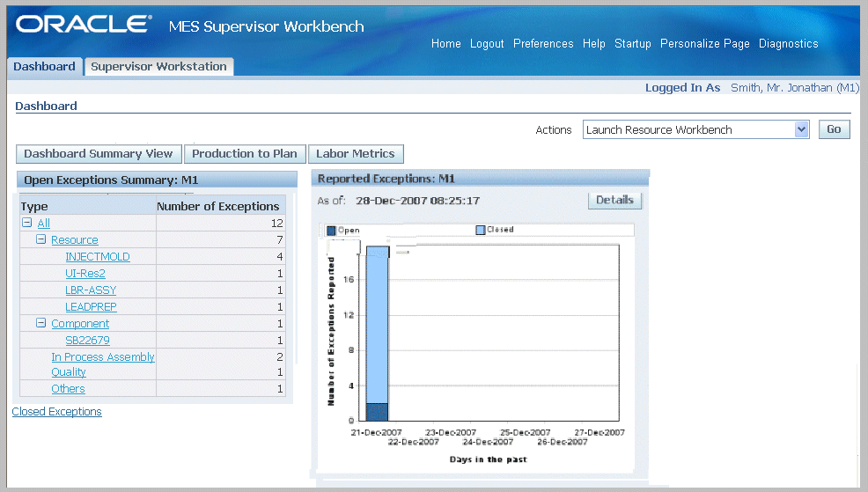Click the 21-Dec-2007 axis label
The image size is (868, 492).
point(377,432)
